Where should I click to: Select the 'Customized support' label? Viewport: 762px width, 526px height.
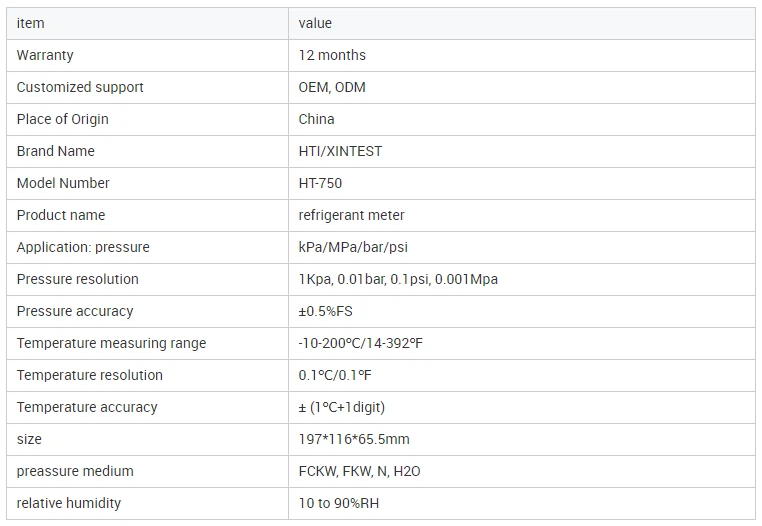click(x=80, y=87)
